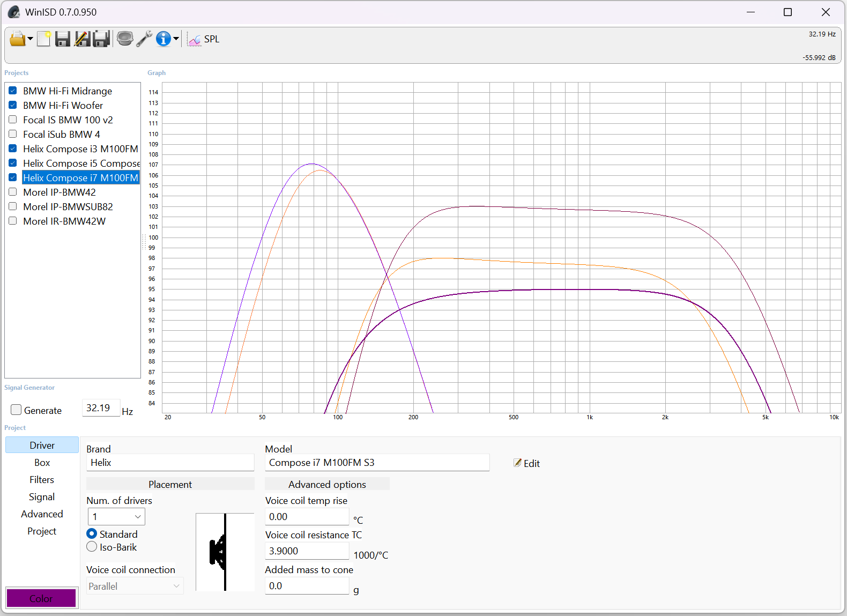The width and height of the screenshot is (847, 616).
Task: Open the Num. of drivers dropdown
Action: point(116,517)
